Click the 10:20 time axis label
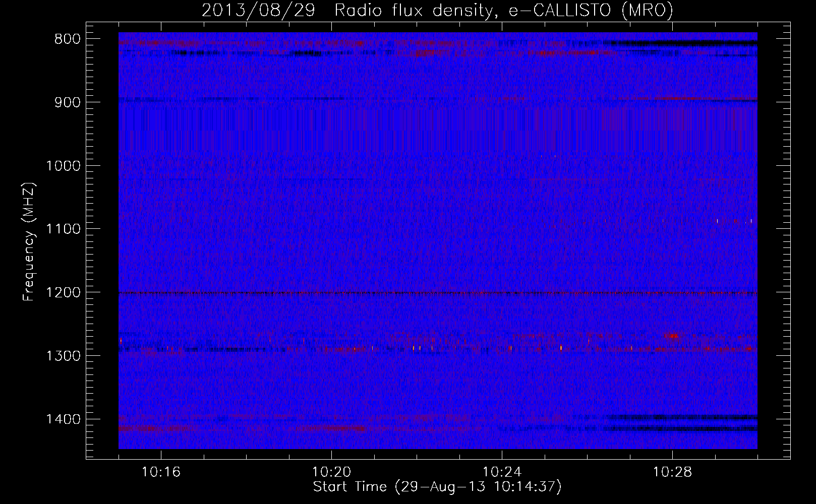 [331, 472]
